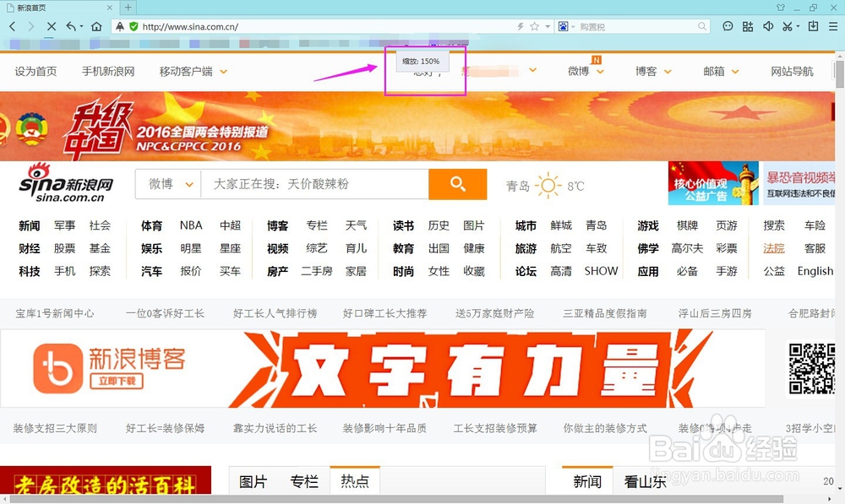Image resolution: width=845 pixels, height=504 pixels.
Task: Switch to the 热点 tab
Action: point(354,480)
